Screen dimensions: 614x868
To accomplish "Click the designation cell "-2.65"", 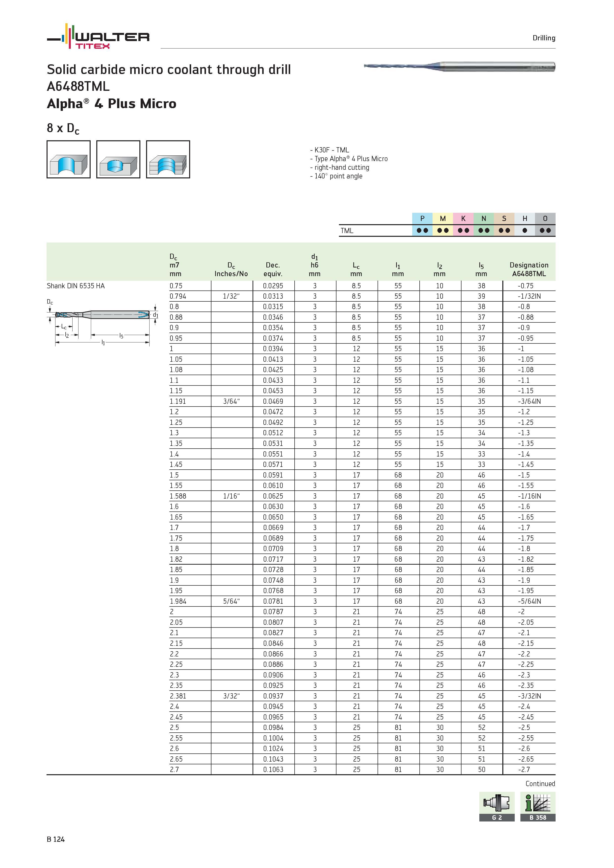I will tap(525, 759).
